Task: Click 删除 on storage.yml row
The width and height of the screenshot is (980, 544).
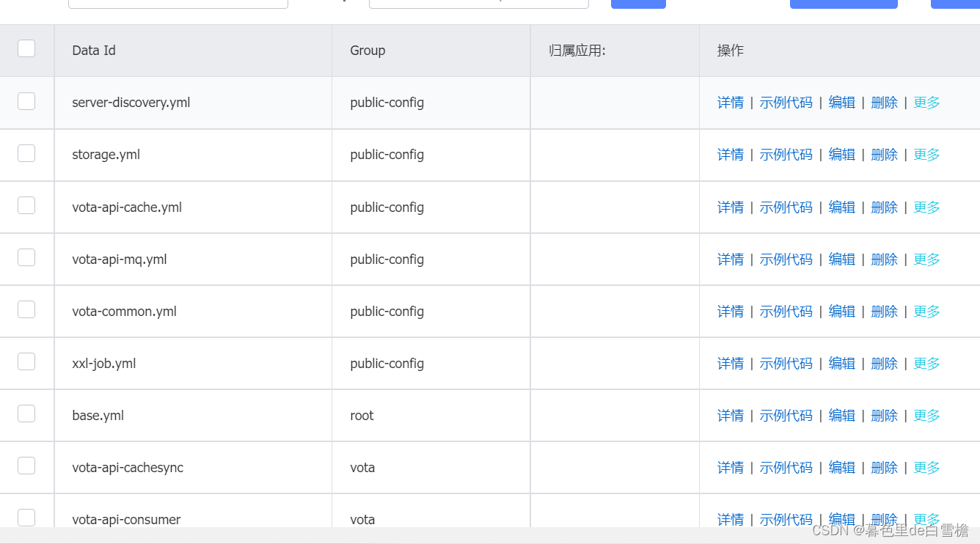Action: tap(884, 155)
